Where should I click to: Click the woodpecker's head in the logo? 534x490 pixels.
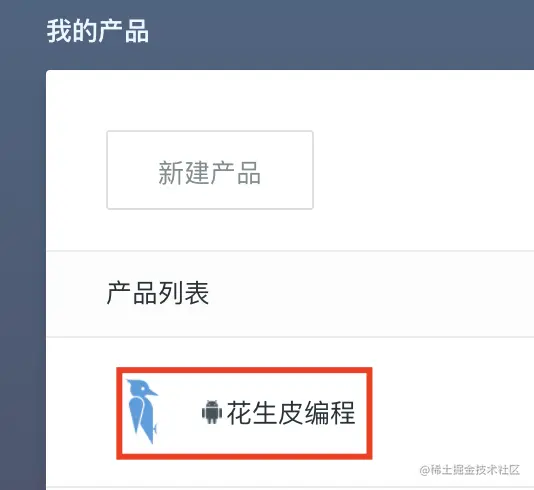pos(142,389)
